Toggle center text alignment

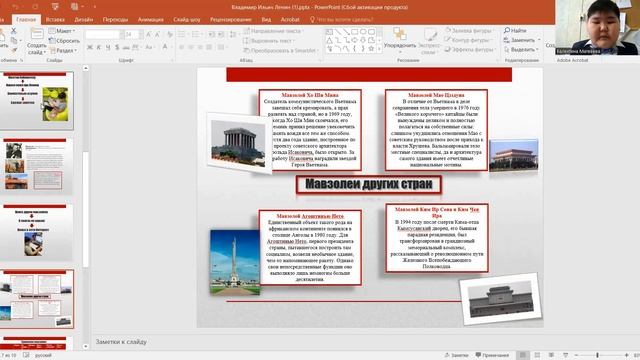pyautogui.click(x=191, y=47)
